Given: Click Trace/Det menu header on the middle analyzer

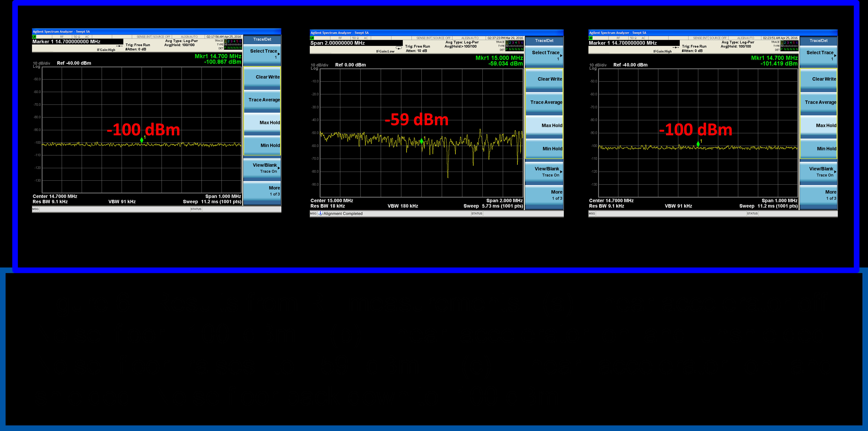Looking at the screenshot, I should coord(544,41).
